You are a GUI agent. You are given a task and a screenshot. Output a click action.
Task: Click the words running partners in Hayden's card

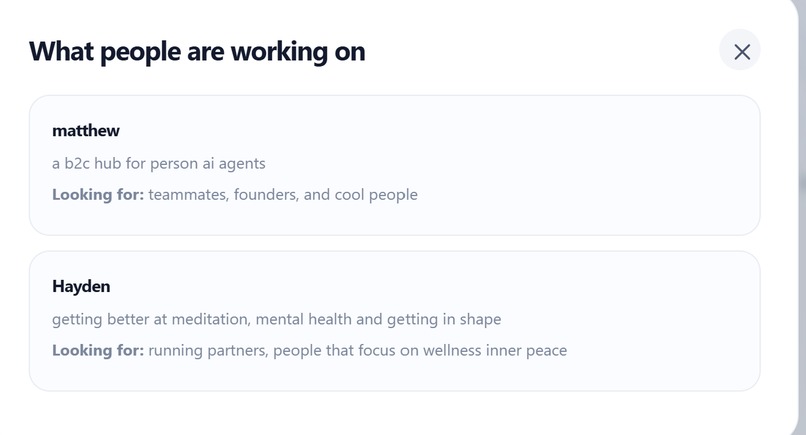(x=208, y=351)
